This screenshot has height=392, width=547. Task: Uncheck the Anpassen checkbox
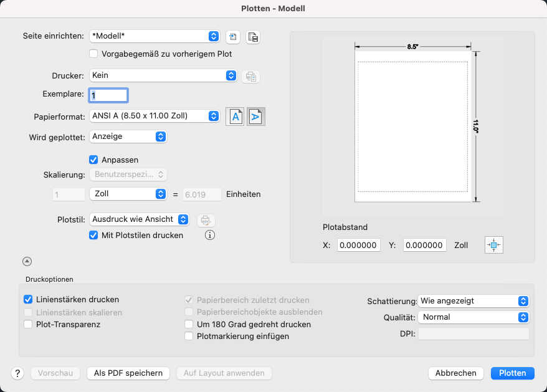tap(94, 160)
